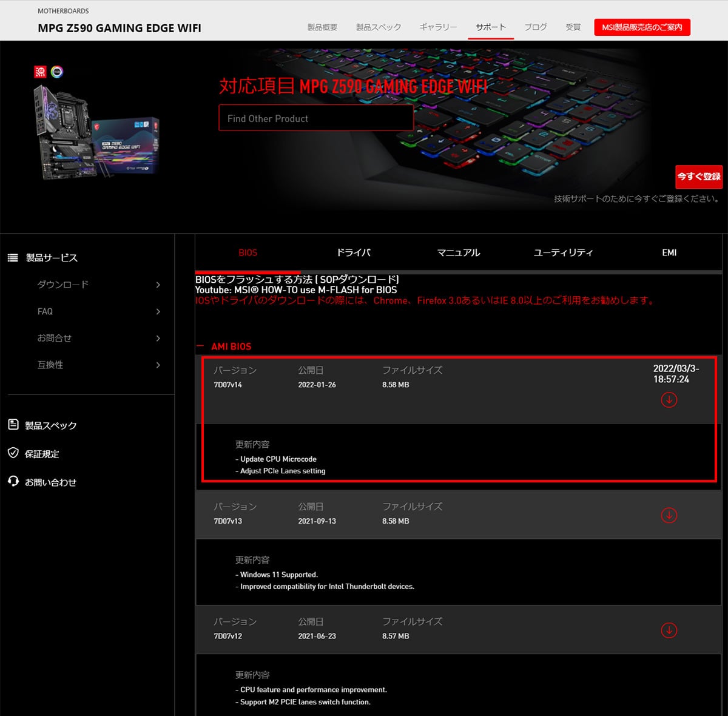Click 'CPU feature and performance improvement.' note
Viewport: 728px width, 716px height.
pos(311,690)
